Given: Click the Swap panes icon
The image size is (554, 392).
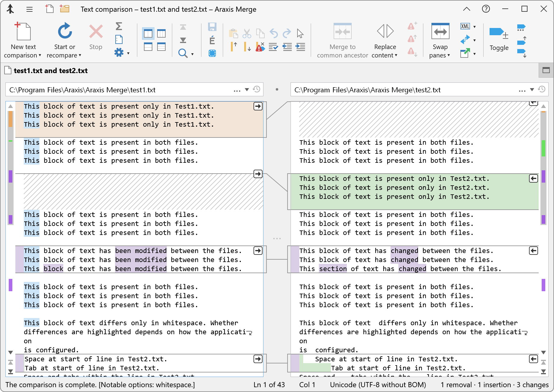Looking at the screenshot, I should (x=440, y=31).
